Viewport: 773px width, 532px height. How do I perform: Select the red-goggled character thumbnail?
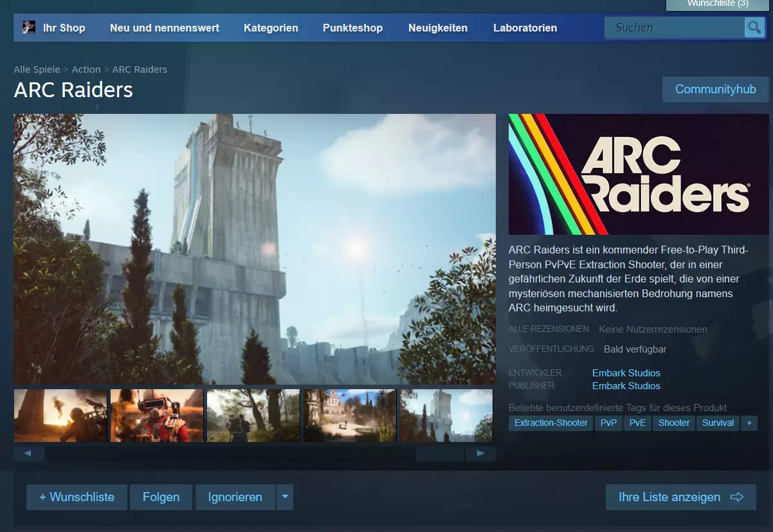point(157,416)
